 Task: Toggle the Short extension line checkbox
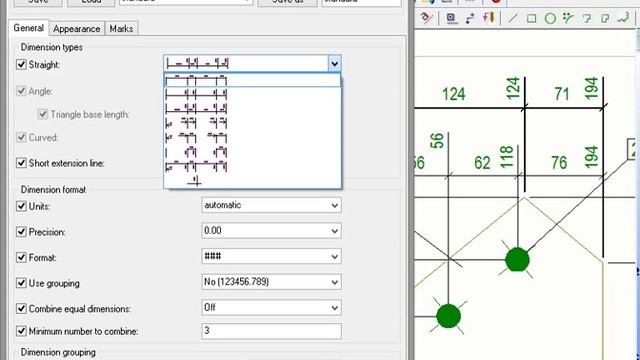tap(21, 163)
